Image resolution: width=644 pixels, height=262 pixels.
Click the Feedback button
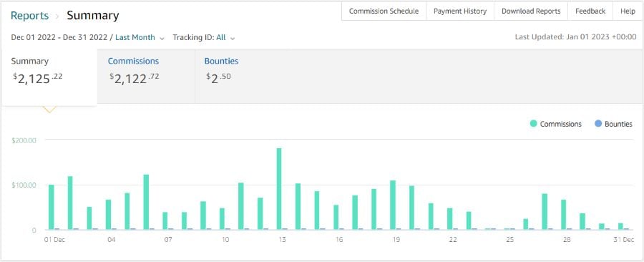click(x=590, y=11)
